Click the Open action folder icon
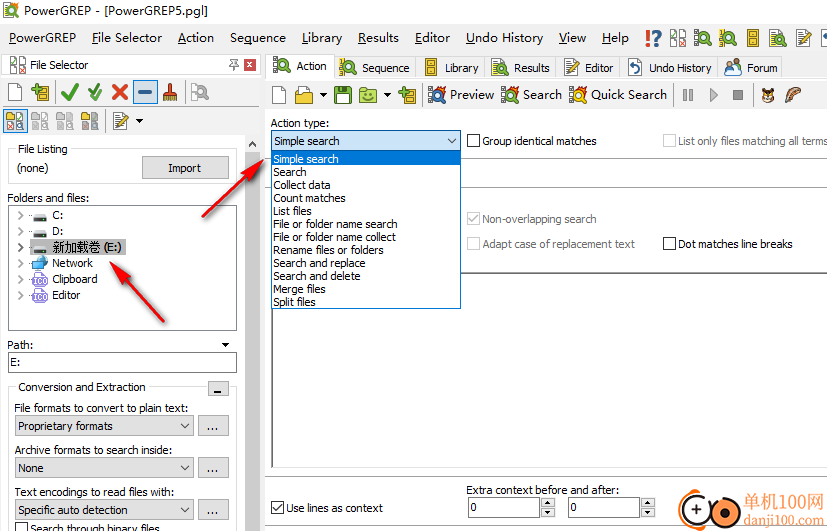 pyautogui.click(x=304, y=95)
